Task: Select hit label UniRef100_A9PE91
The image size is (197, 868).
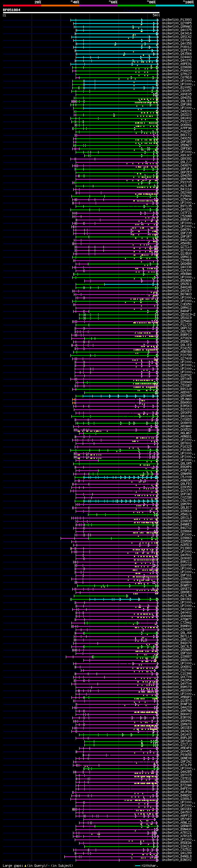Action: pyautogui.click(x=177, y=64)
